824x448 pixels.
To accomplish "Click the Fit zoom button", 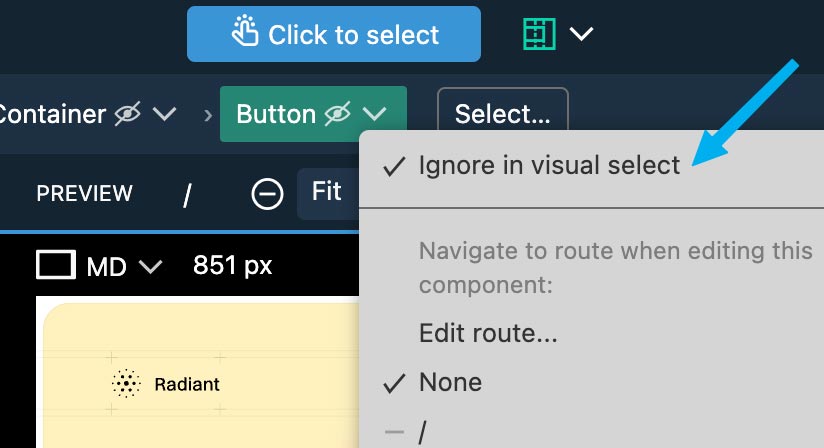I will tap(327, 192).
